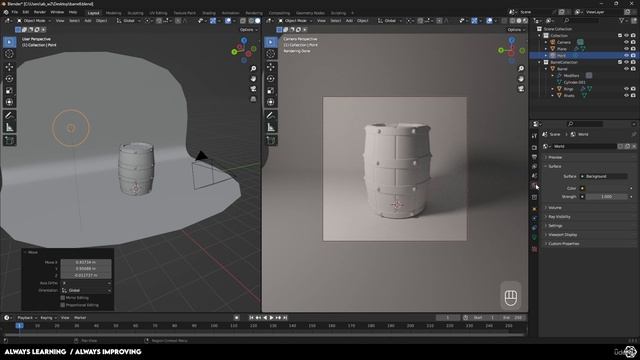Click the Marker menu in timeline
The width and height of the screenshot is (640, 360).
point(80,318)
